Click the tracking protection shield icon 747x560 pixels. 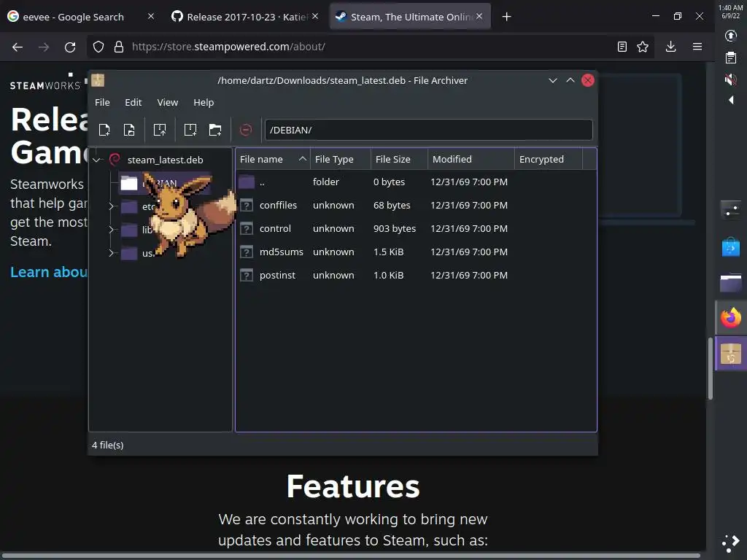point(98,47)
